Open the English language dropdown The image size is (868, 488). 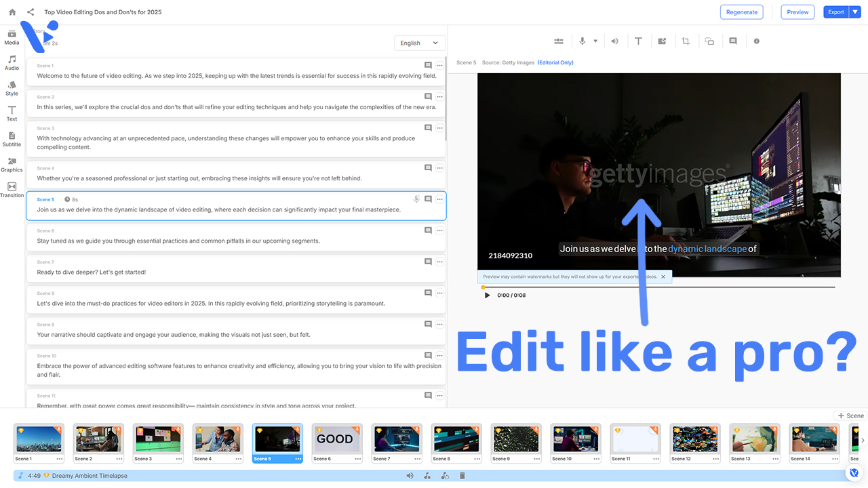[420, 43]
